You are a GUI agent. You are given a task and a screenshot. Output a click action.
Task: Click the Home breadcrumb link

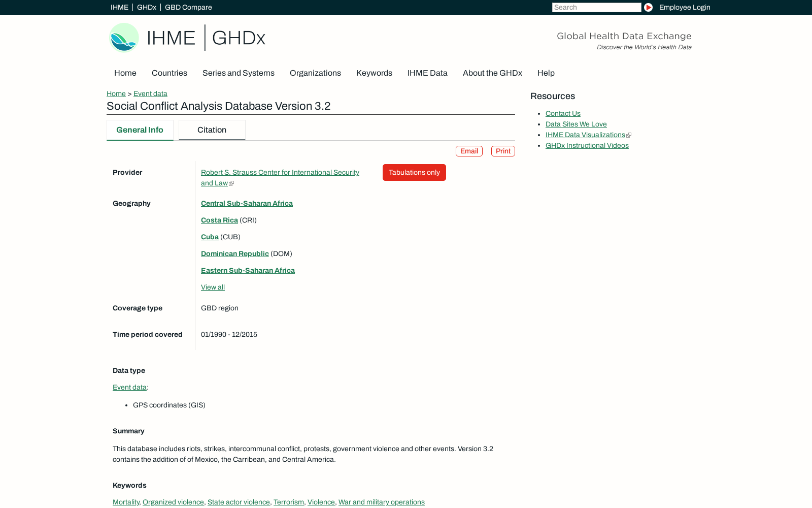[x=116, y=94]
